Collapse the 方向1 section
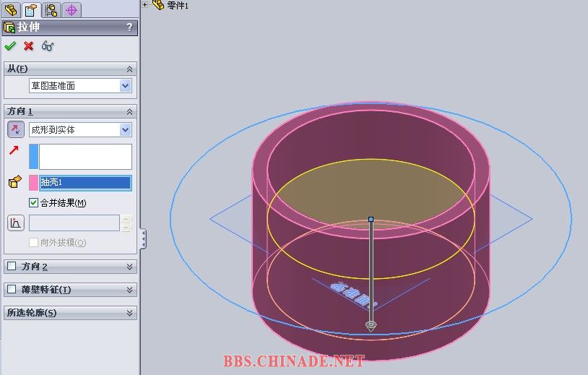 click(129, 112)
